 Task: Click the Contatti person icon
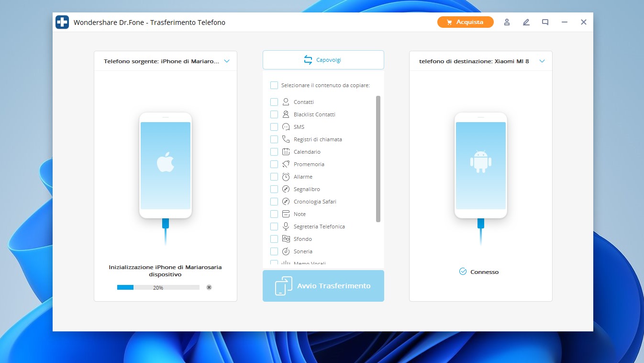pyautogui.click(x=286, y=102)
